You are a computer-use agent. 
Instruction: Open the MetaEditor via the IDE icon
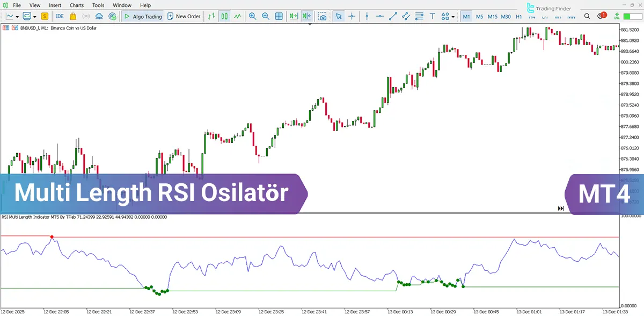click(60, 16)
